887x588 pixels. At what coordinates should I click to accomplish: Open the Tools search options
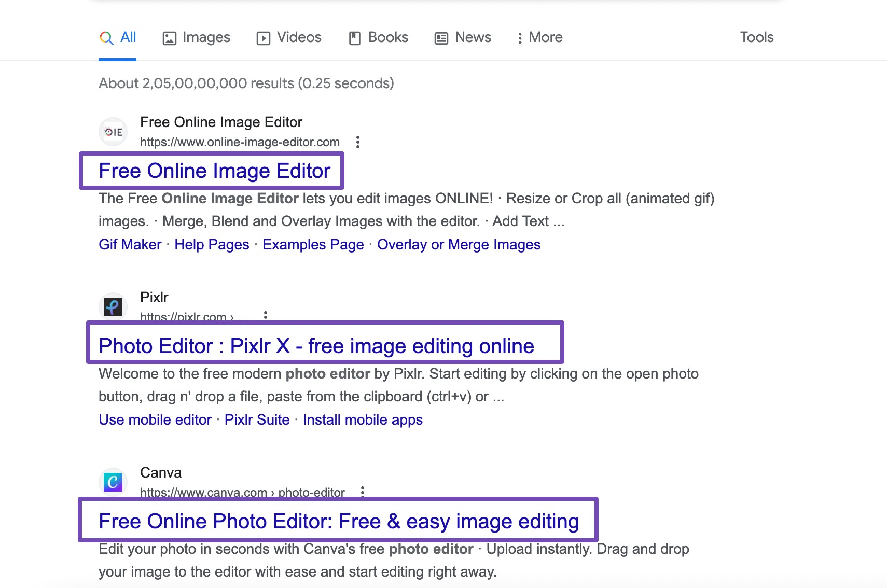[x=757, y=37]
